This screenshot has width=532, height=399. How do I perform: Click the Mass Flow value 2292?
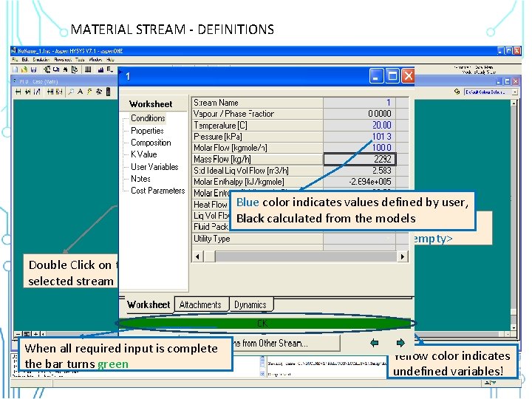[x=360, y=159]
